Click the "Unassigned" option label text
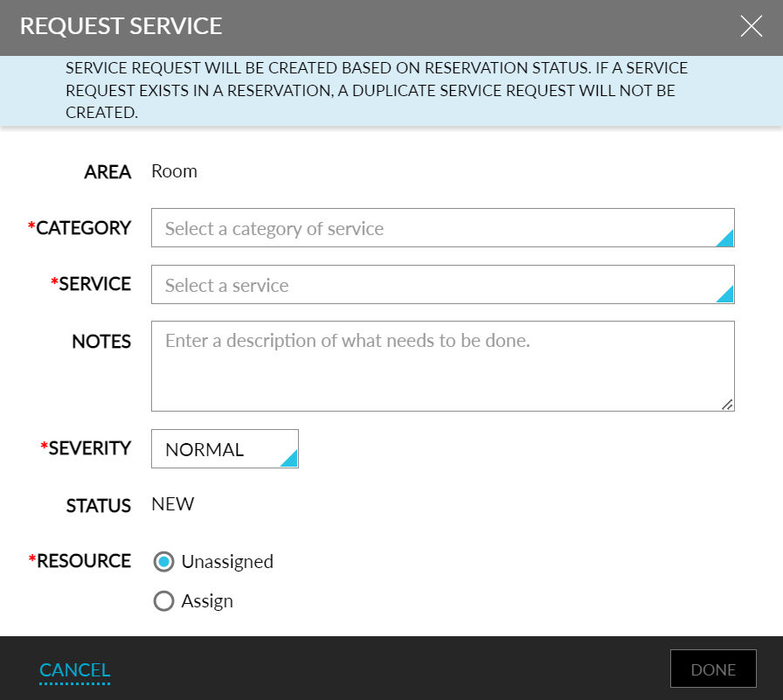 (x=227, y=562)
